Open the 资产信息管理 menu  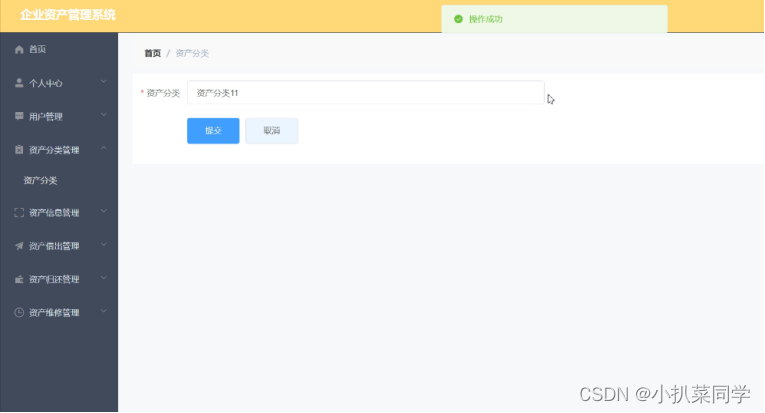coord(59,213)
